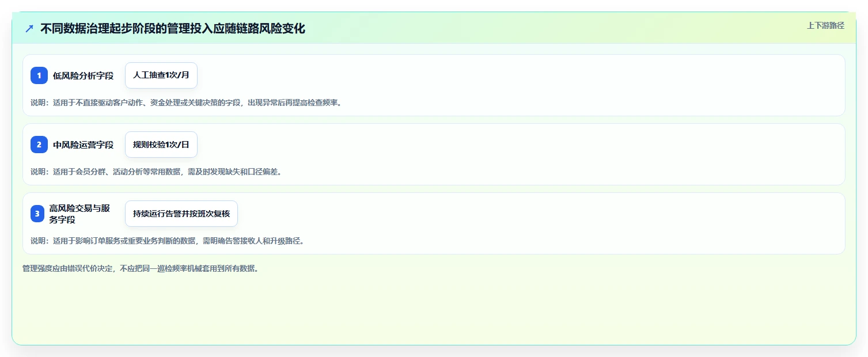Screen dimensions: 868x357
Task: Click the footer note 管理强度应由错误代价决定
Action: pyautogui.click(x=141, y=268)
